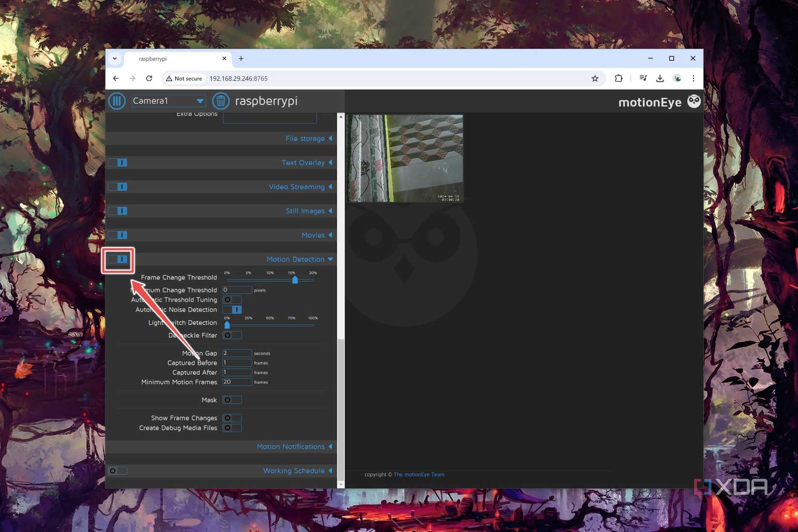
Task: Open browser downloads
Action: (660, 78)
